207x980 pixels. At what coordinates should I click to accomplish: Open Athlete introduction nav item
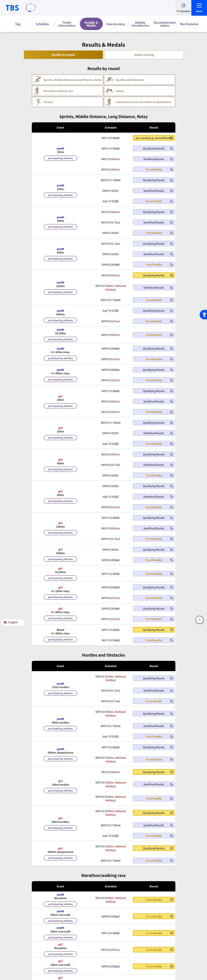pos(140,24)
